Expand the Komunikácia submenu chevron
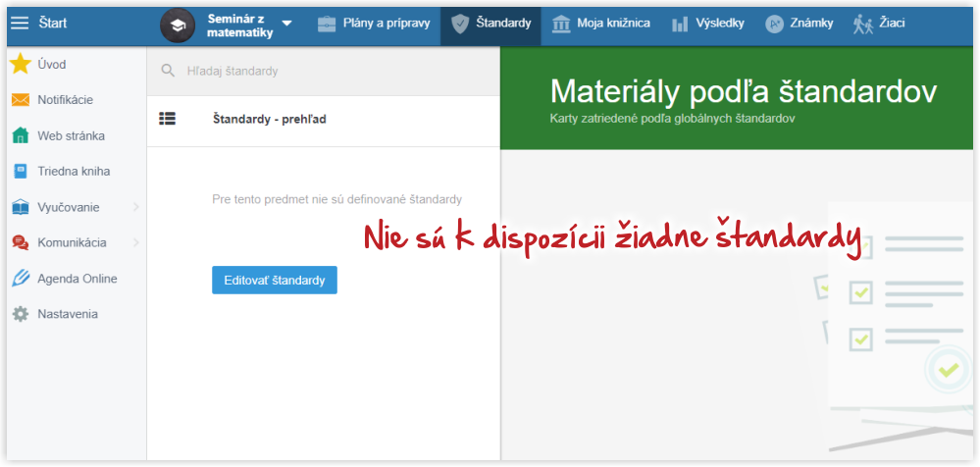The width and height of the screenshot is (980, 467). point(136,242)
